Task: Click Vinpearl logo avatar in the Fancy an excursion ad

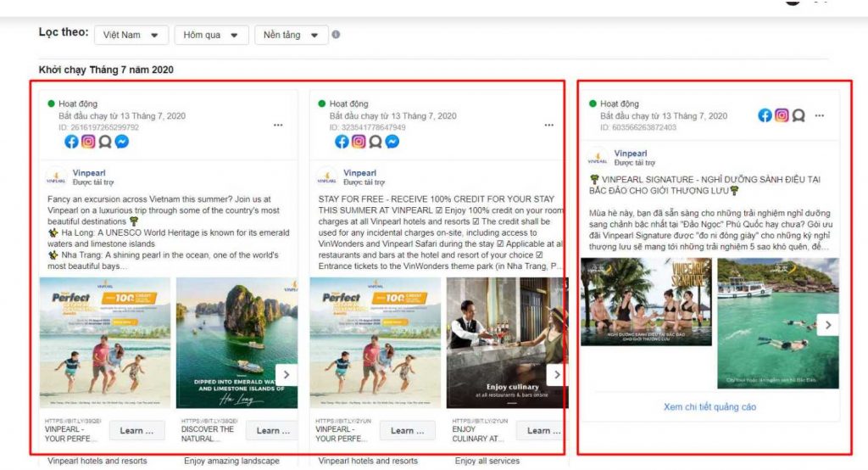Action: (56, 177)
